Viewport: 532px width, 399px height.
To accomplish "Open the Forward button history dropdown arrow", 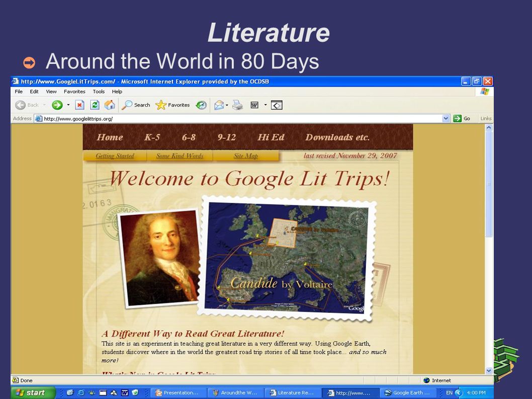I will point(68,105).
